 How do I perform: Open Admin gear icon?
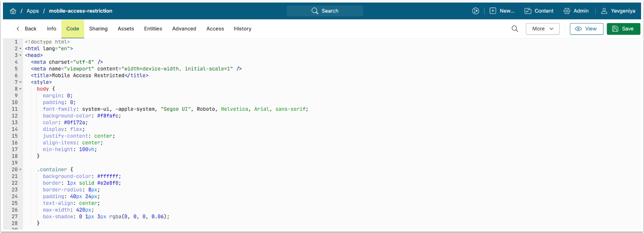(x=567, y=11)
